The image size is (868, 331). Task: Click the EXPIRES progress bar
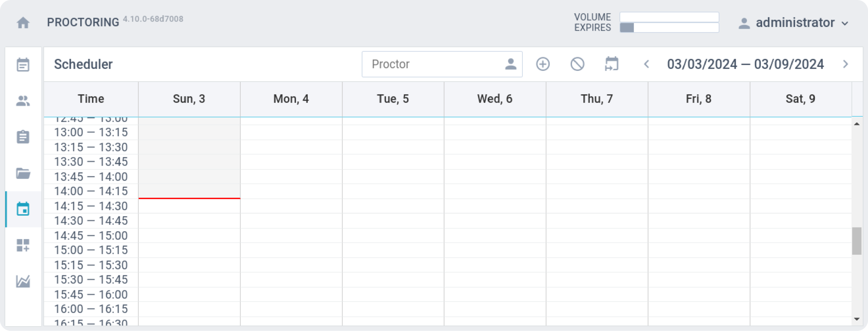(x=669, y=28)
